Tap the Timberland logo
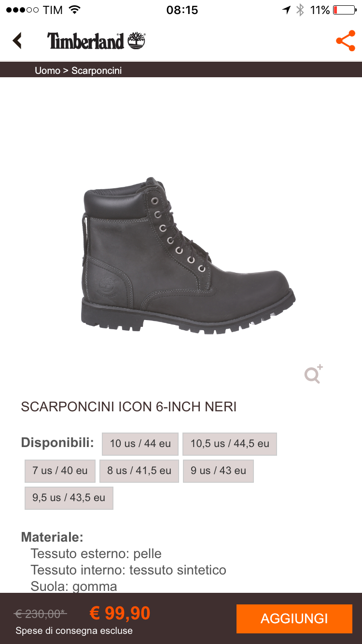Screen dimensions: 362x644 pos(96,41)
